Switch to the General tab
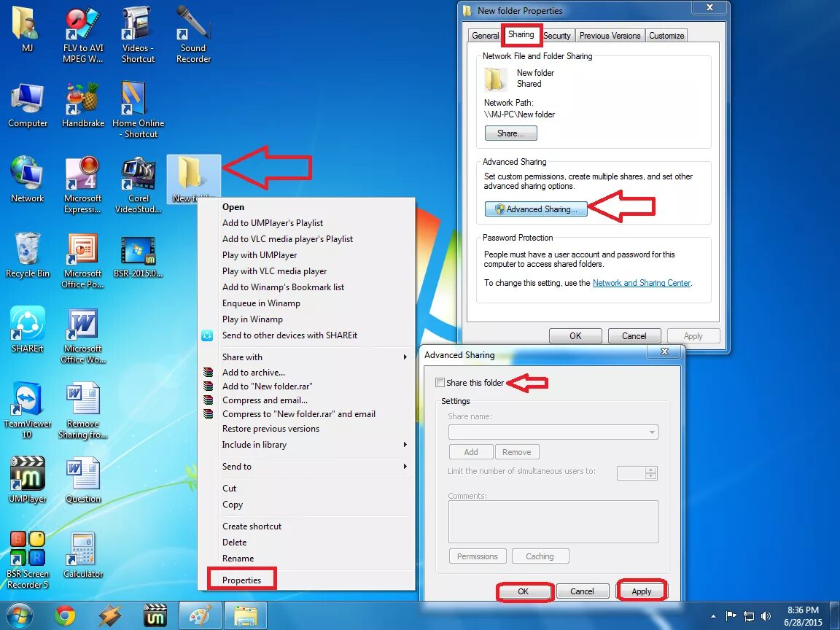The image size is (840, 630). click(486, 35)
